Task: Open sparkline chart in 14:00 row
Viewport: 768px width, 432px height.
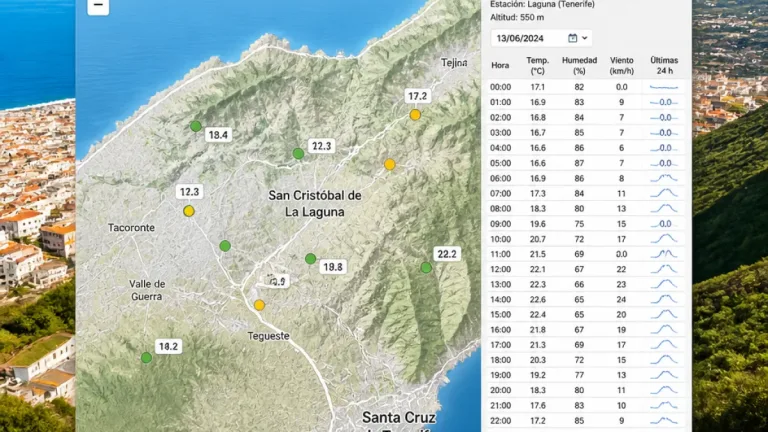Action: click(x=664, y=299)
